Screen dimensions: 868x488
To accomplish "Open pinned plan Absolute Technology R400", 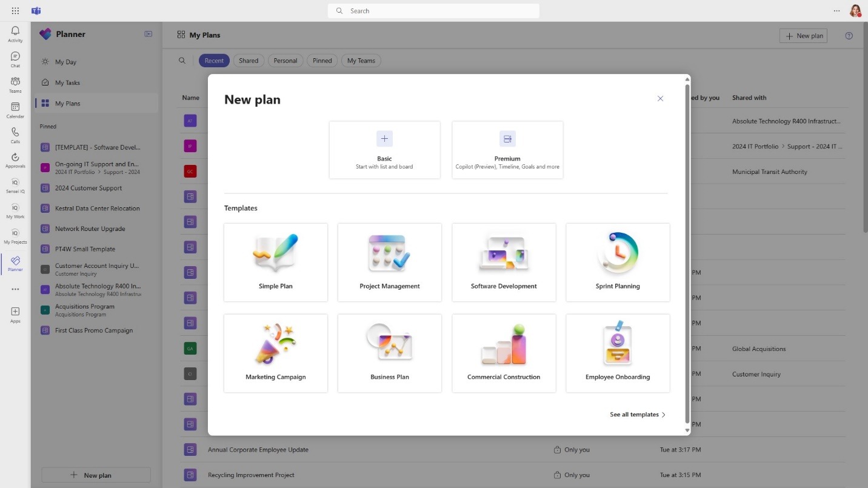I will click(x=96, y=290).
